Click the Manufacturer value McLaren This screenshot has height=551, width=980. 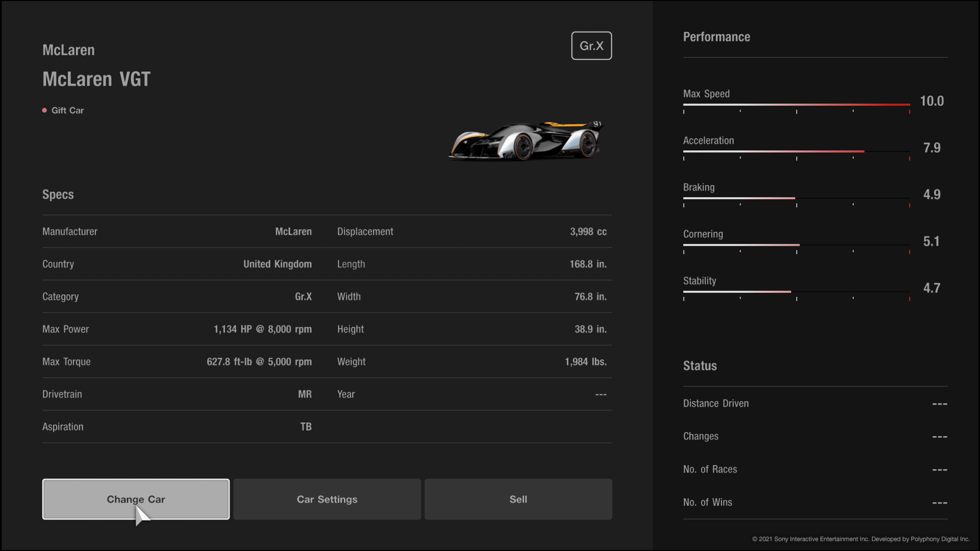coord(293,232)
